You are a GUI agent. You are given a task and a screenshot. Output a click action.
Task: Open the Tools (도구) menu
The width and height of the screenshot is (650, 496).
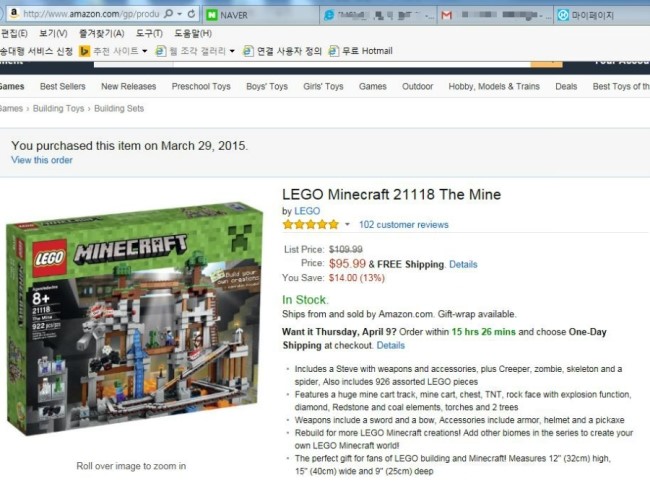(x=149, y=33)
